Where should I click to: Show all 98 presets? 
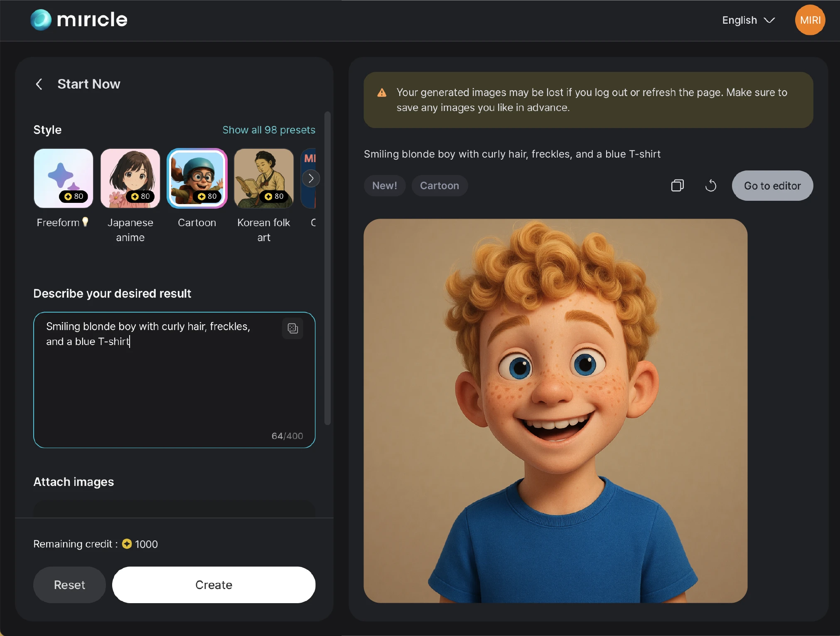point(268,130)
